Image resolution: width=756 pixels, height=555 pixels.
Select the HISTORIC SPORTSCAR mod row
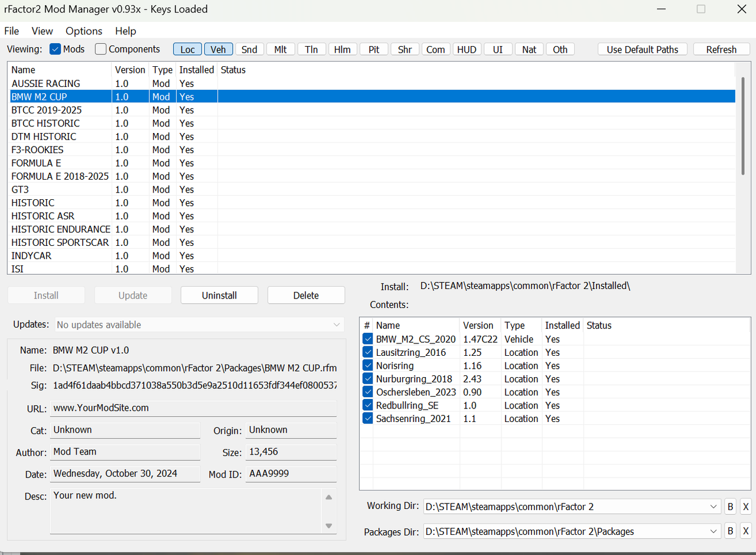click(x=372, y=242)
